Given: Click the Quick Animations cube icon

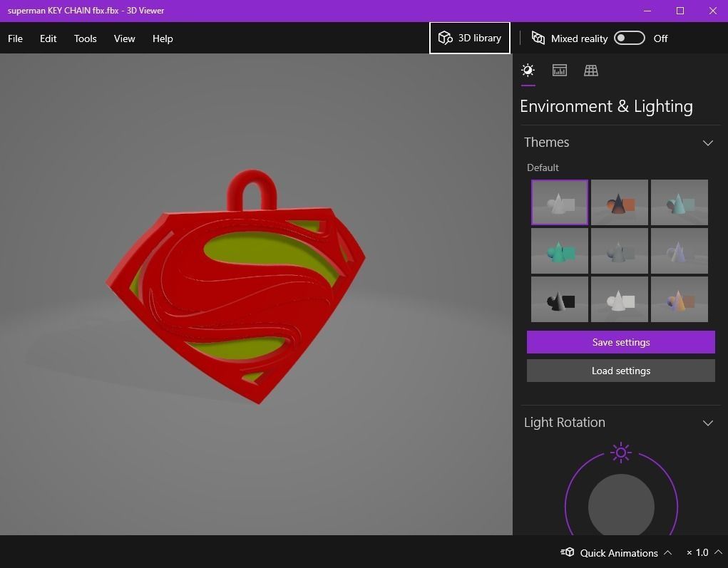Looking at the screenshot, I should pyautogui.click(x=568, y=552).
